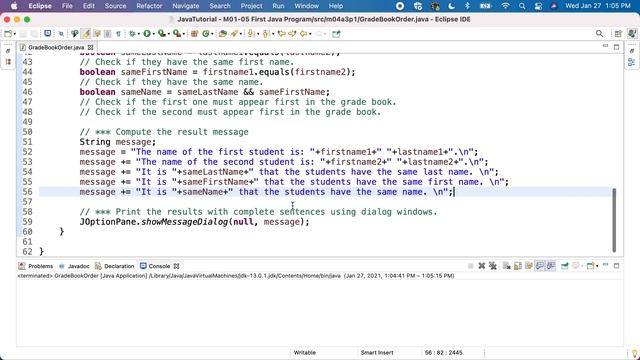The height and width of the screenshot is (360, 640).
Task: Click the Next Annotation icon
Action: (251, 34)
